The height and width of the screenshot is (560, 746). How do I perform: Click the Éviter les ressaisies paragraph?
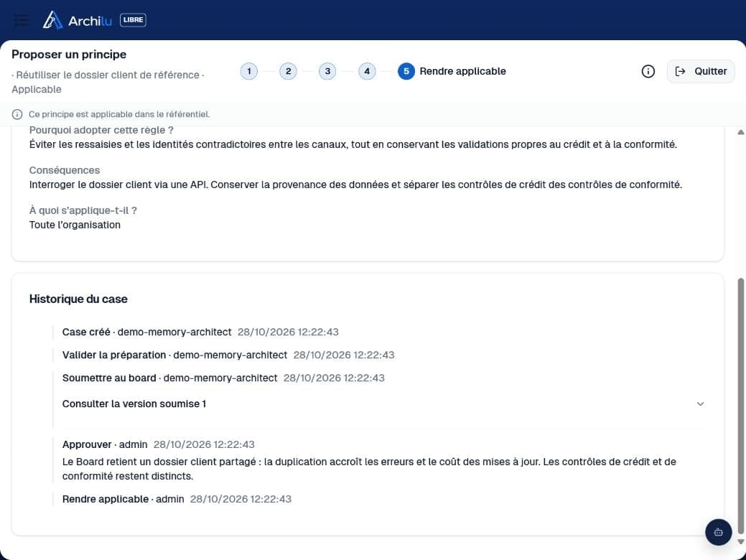point(353,144)
